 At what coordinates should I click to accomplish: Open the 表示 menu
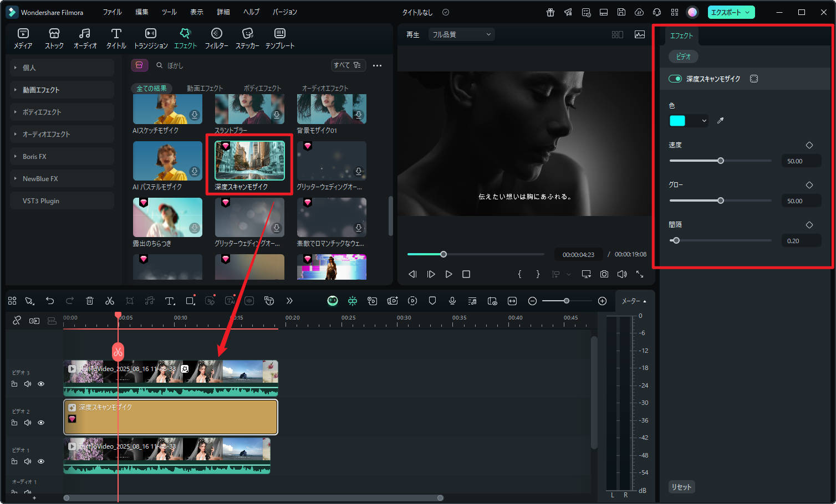point(197,12)
